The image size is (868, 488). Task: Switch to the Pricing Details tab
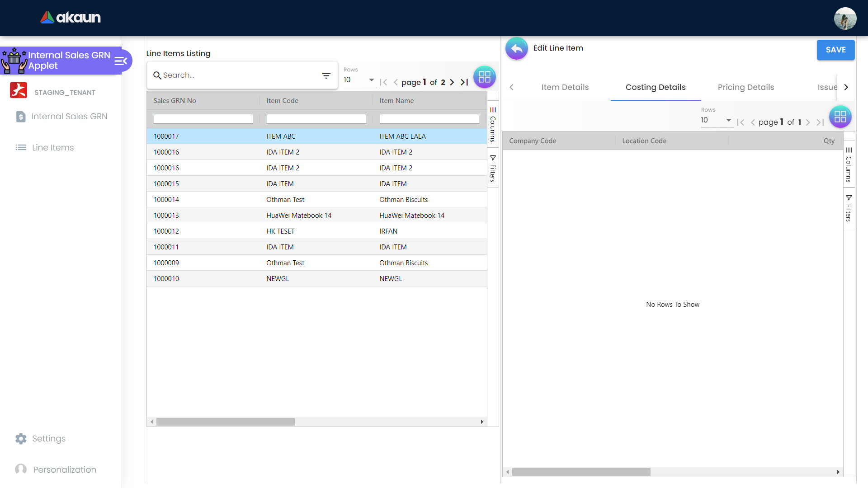[745, 87]
